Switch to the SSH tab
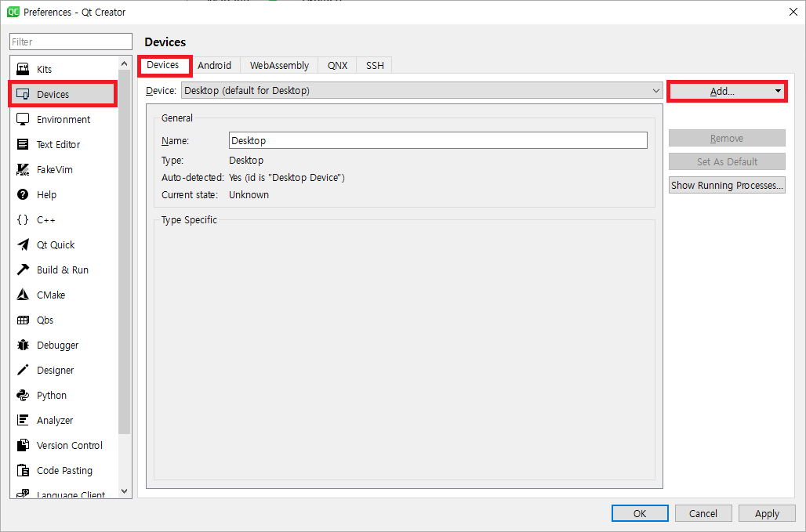The height and width of the screenshot is (532, 806). pos(375,66)
